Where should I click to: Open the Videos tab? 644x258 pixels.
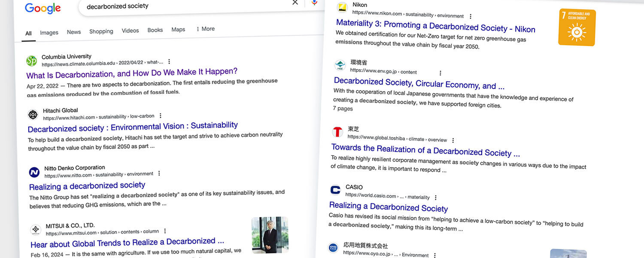click(130, 31)
